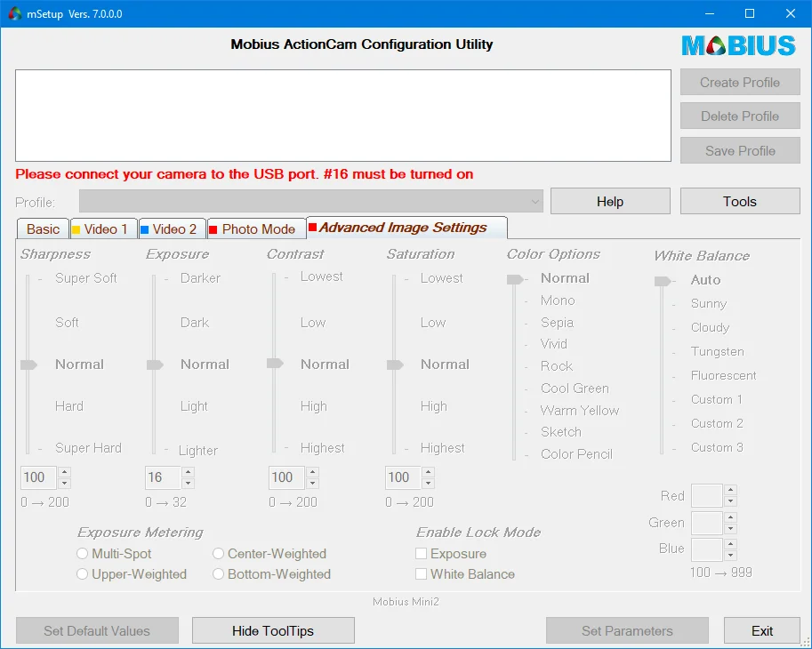Click the Color Options slider thumb

[x=515, y=279]
